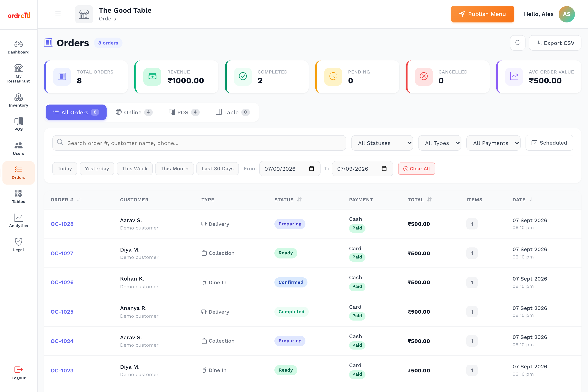Open the To date calendar picker icon

point(384,168)
